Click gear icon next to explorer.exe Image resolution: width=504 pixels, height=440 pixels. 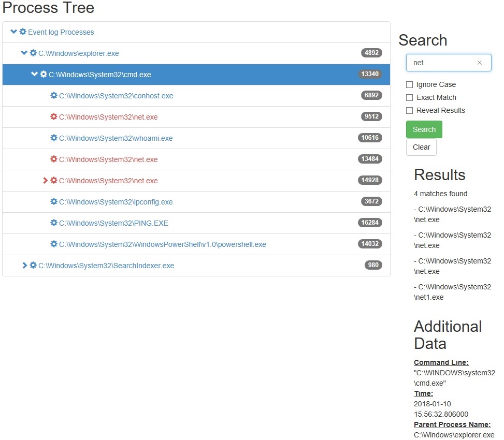33,53
